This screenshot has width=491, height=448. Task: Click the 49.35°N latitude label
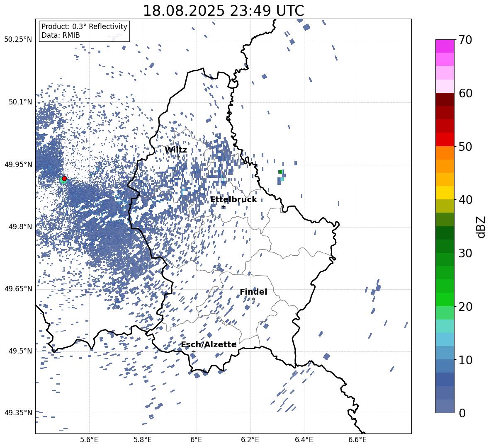click(18, 413)
